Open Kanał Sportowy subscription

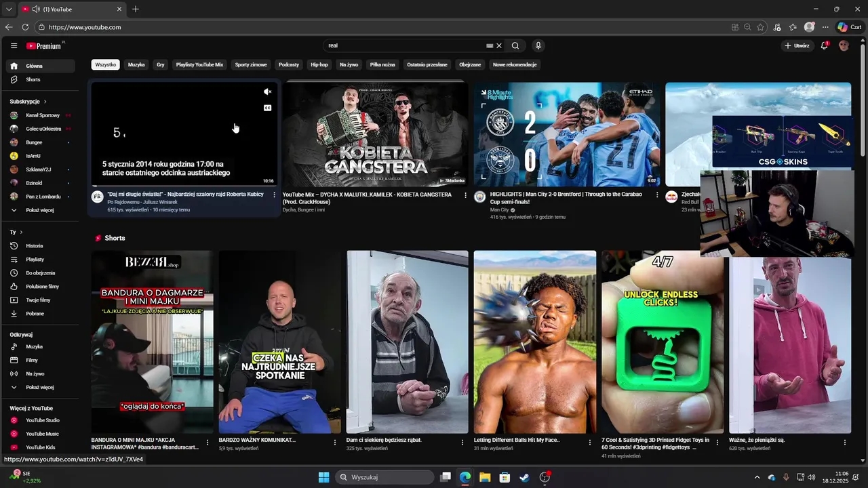pos(42,115)
